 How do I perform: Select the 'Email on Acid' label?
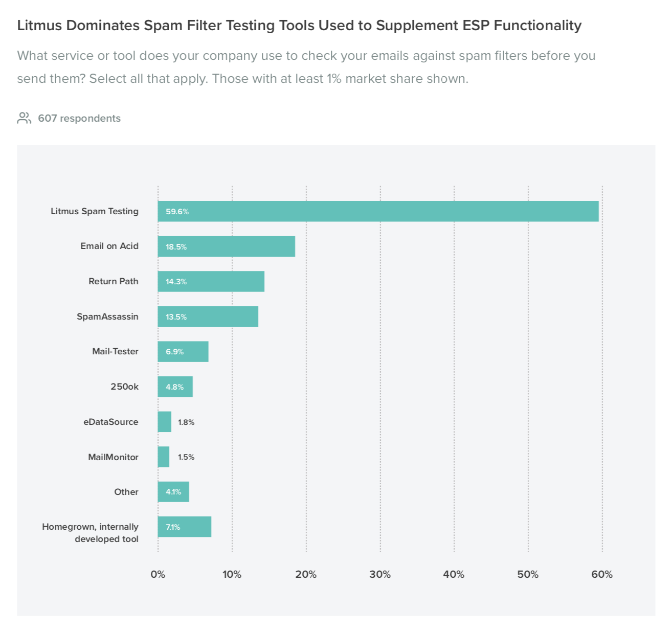109,246
